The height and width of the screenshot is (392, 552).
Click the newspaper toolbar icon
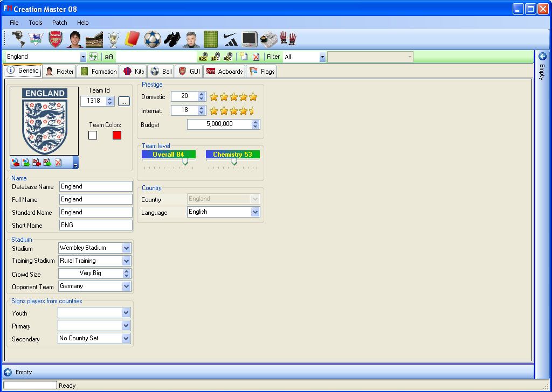268,39
